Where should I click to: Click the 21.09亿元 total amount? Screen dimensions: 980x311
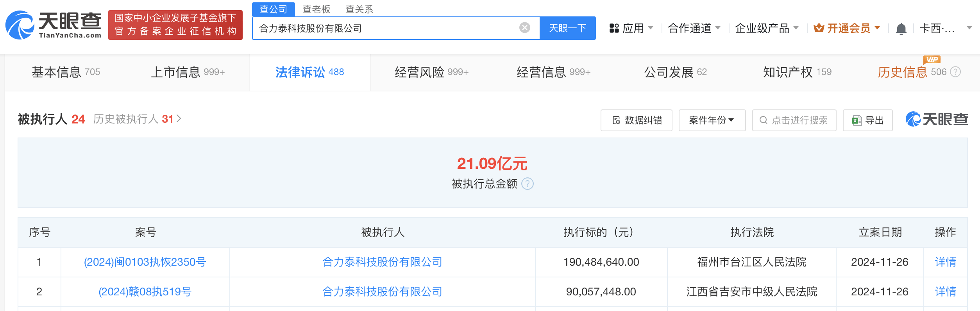(x=492, y=164)
